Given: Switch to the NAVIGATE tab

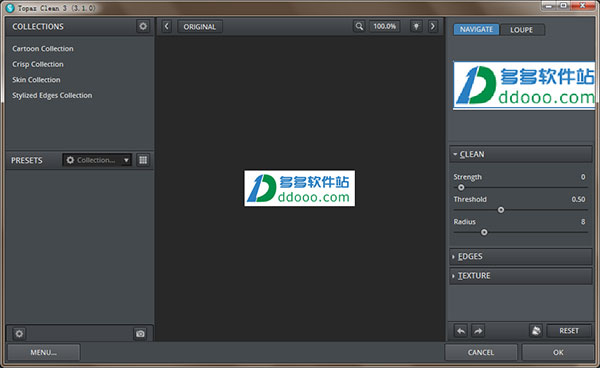Looking at the screenshot, I should (476, 29).
